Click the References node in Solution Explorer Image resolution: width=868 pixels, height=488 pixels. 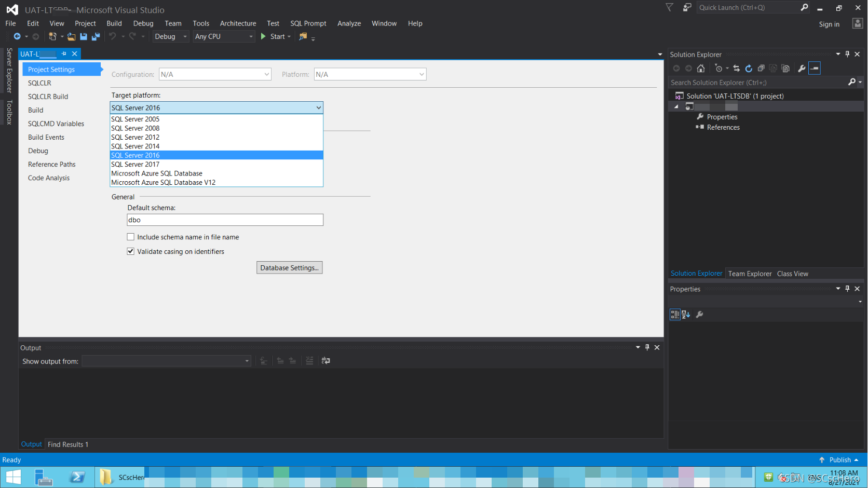click(723, 127)
